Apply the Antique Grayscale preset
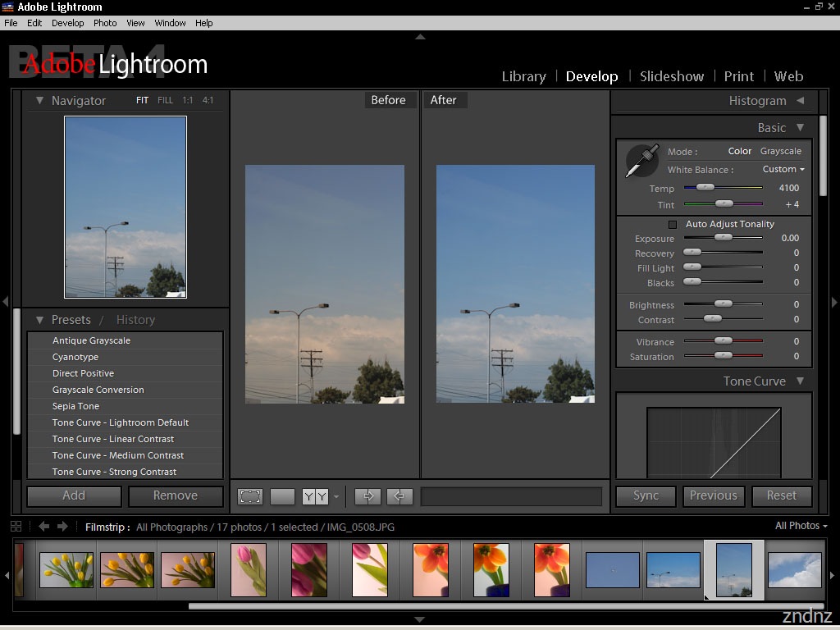Viewport: 840px width, 630px height. [126, 340]
